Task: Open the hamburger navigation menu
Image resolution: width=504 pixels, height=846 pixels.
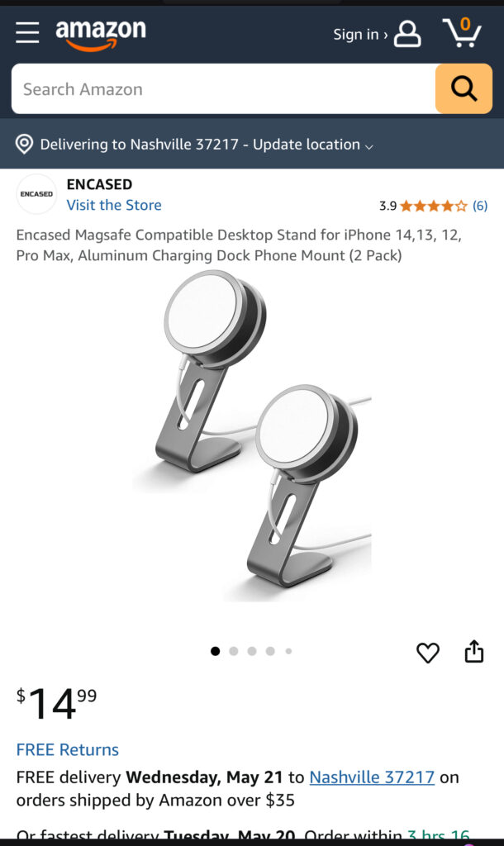Action: click(x=27, y=33)
